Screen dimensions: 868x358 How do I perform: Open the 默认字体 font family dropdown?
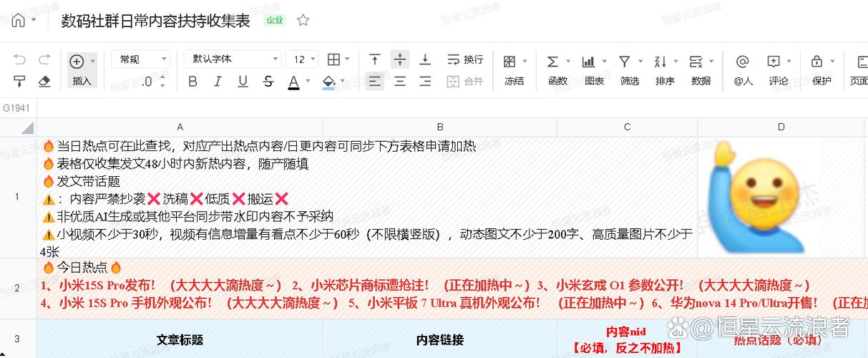pos(233,59)
